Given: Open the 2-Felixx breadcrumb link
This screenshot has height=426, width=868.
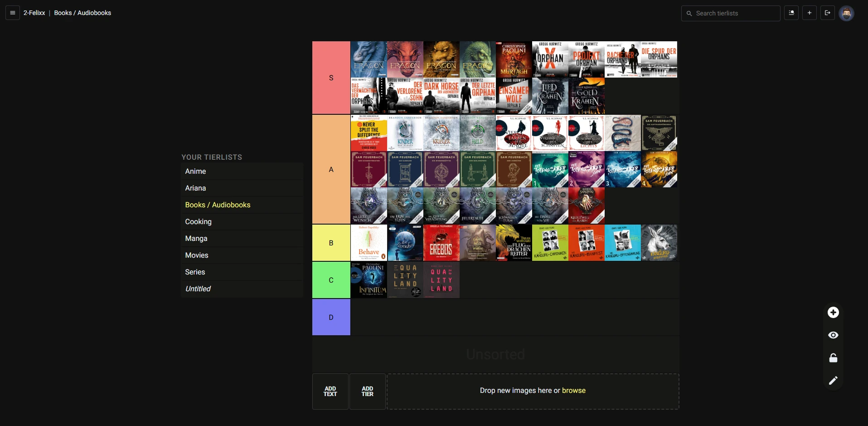Looking at the screenshot, I should [x=34, y=13].
